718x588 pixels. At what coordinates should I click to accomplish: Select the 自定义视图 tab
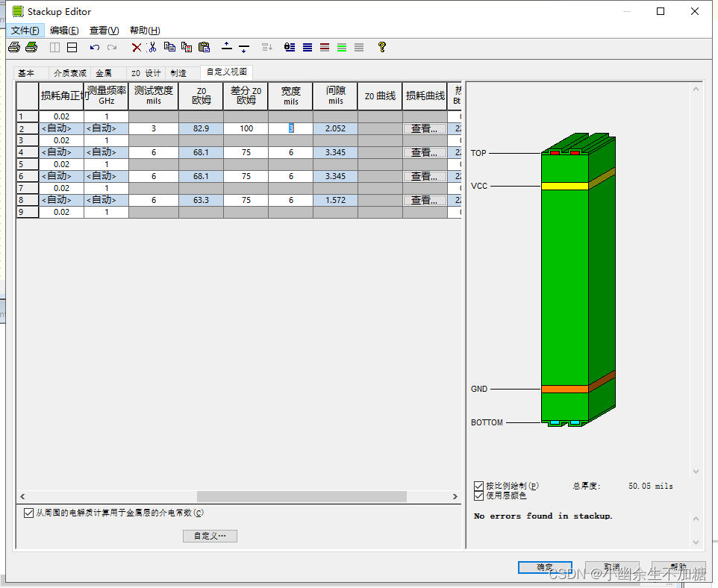(x=227, y=72)
